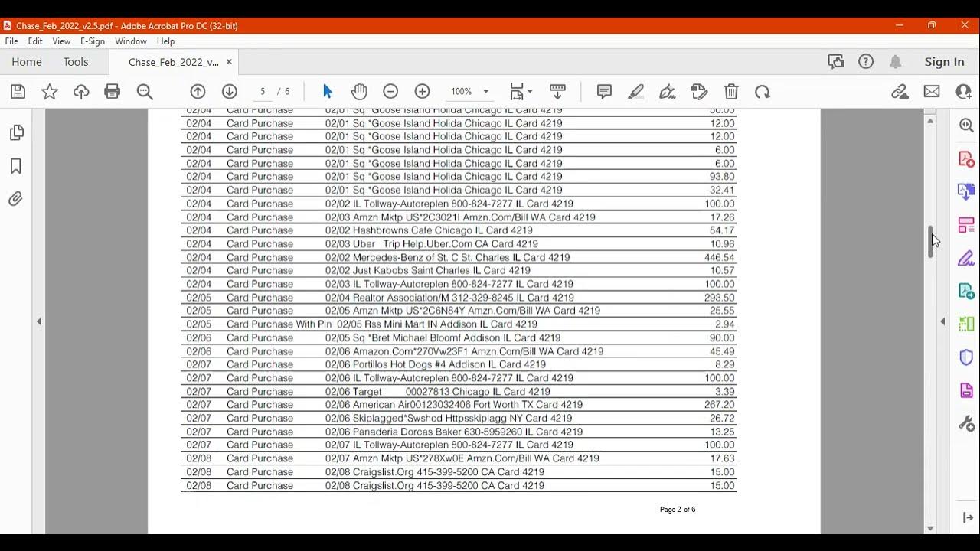Click the Save file icon
This screenshot has width=980, height=551.
(18, 92)
